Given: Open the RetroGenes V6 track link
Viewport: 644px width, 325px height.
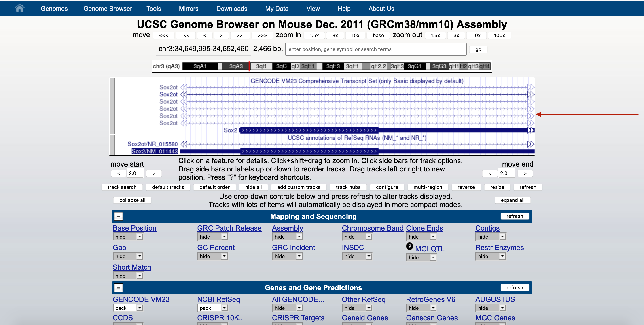Looking at the screenshot, I should [x=430, y=299].
